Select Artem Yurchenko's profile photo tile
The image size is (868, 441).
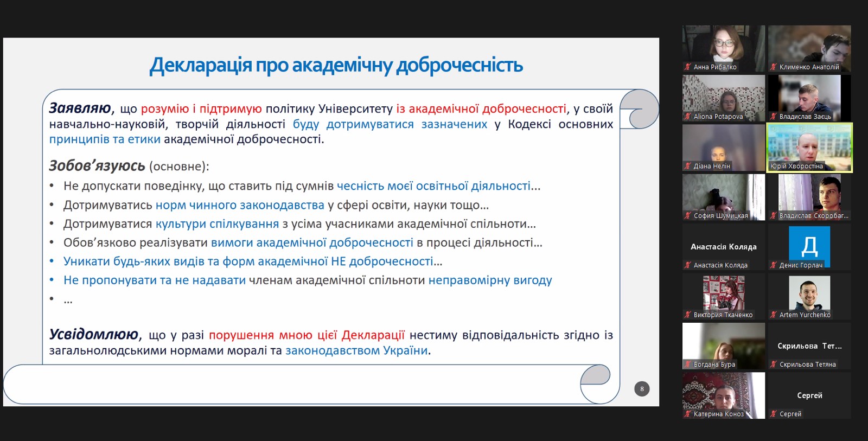click(x=809, y=293)
